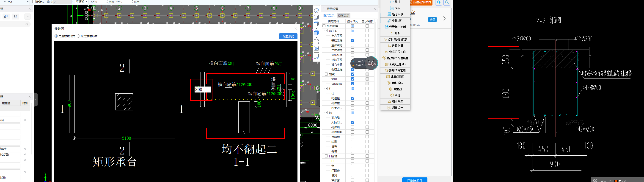
Task: Expand more tools double-arrow button
Action: pyautogui.click(x=28, y=17)
